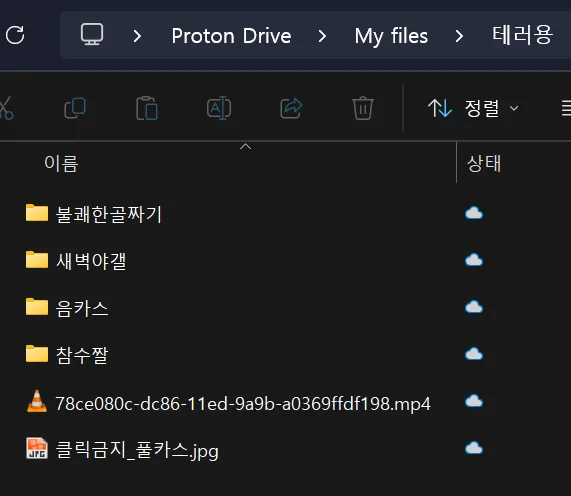Expand the chevron after Proton Drive
This screenshot has height=496, width=571.
tap(322, 36)
